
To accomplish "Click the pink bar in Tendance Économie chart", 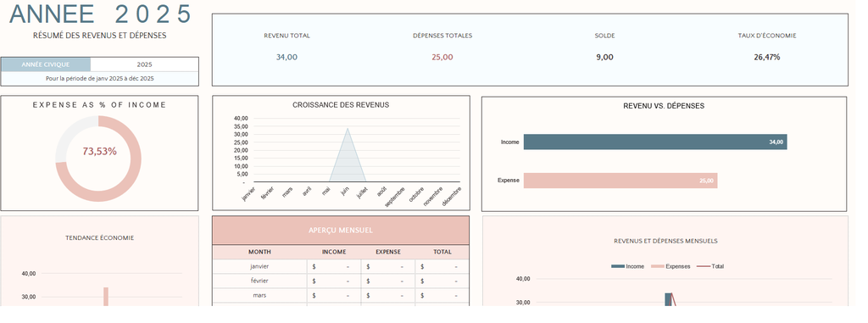I will [x=106, y=297].
